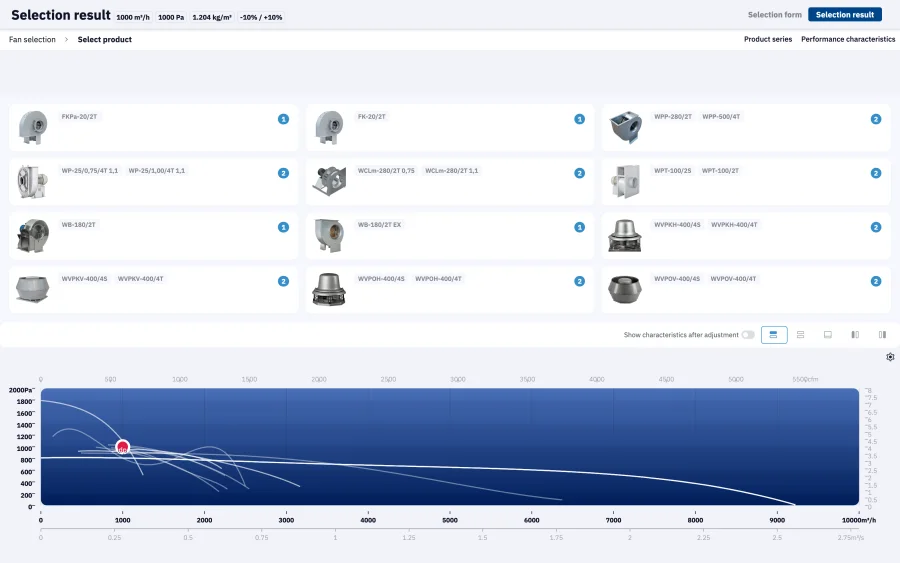This screenshot has width=900, height=563.
Task: Select the WP-25/1,00/4T 1,1 product tag
Action: [x=157, y=170]
